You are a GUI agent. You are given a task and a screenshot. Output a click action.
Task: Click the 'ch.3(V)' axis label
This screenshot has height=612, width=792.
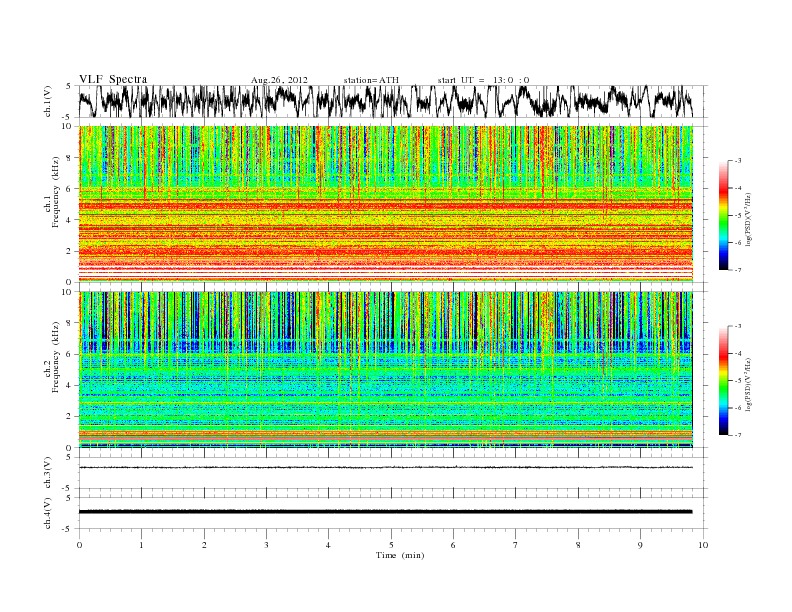pyautogui.click(x=48, y=473)
